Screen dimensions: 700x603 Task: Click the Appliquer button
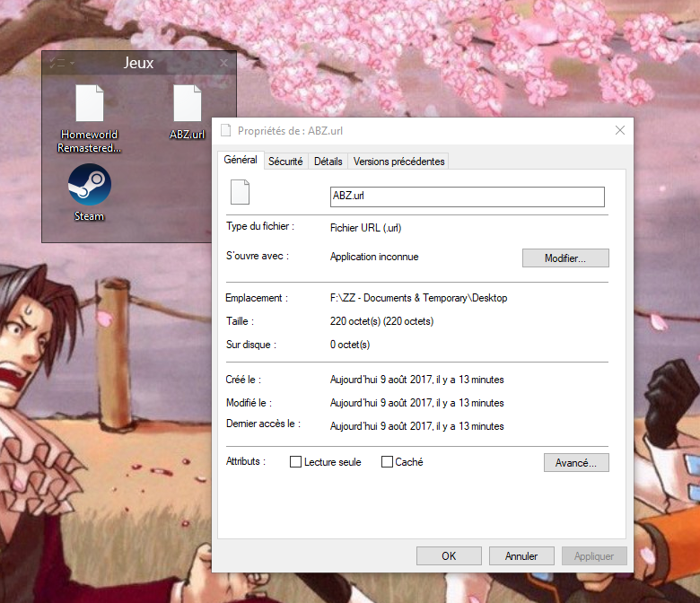pos(594,556)
